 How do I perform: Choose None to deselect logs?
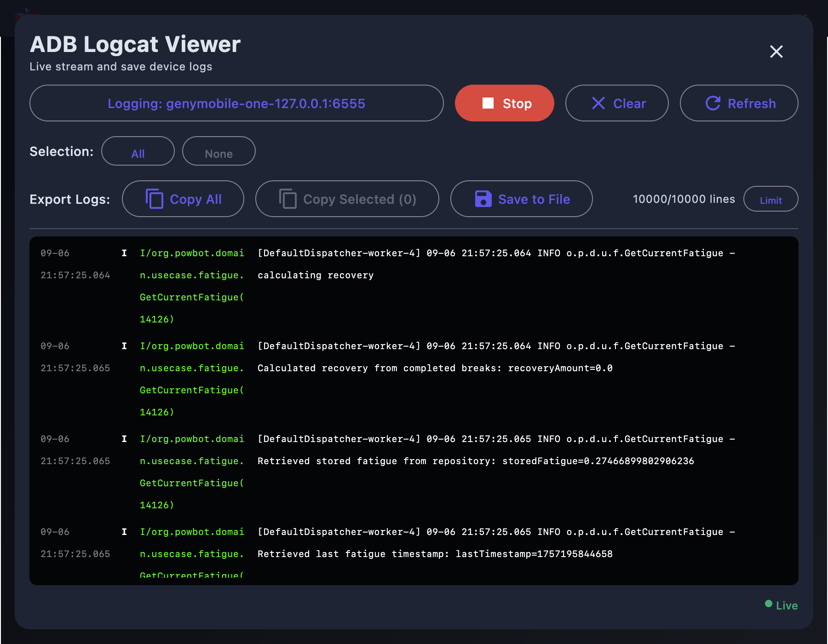click(x=218, y=151)
